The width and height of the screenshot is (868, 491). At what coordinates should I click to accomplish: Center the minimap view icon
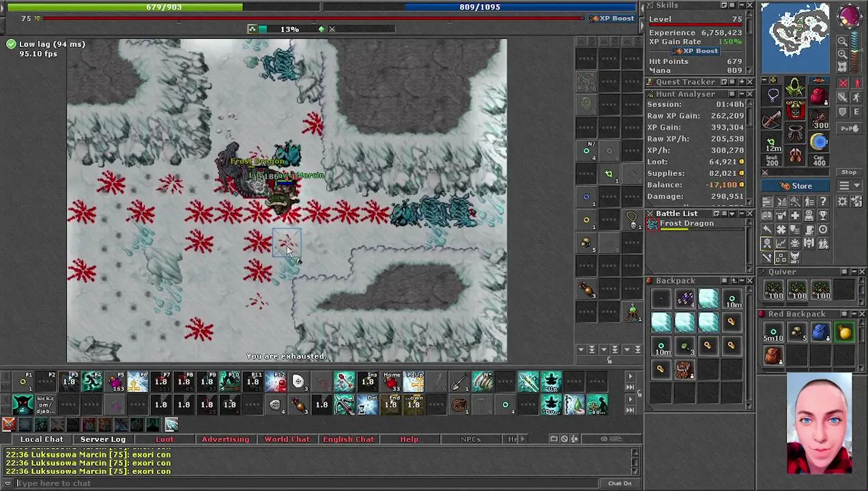click(x=843, y=66)
